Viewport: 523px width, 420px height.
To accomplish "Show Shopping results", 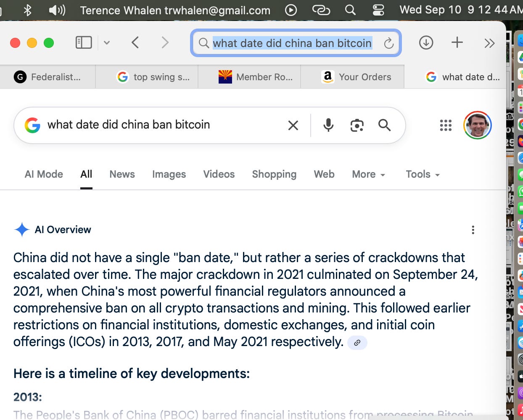I will coord(274,174).
